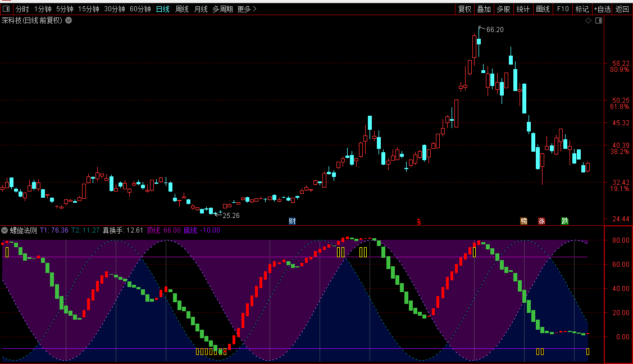Click the 螺旋法则 indicator name
Screen dimensions: 633x364
coord(24,230)
